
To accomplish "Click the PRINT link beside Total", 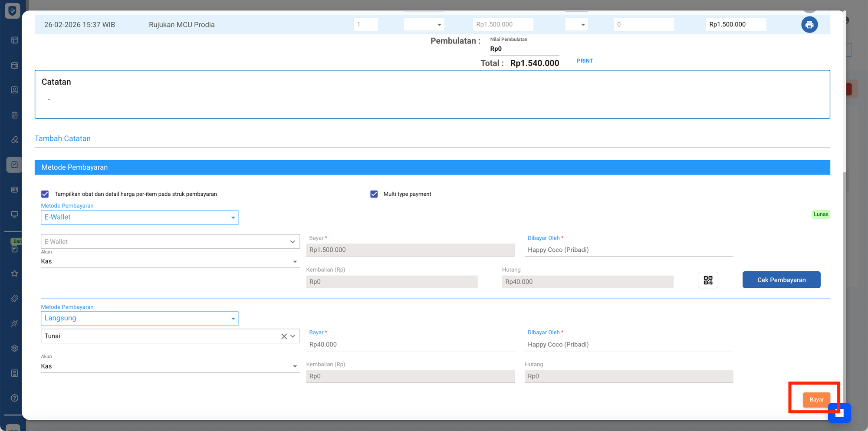I will [x=585, y=61].
